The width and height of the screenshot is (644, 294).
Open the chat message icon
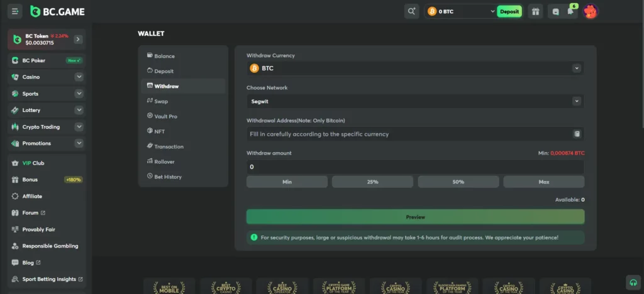(x=555, y=11)
